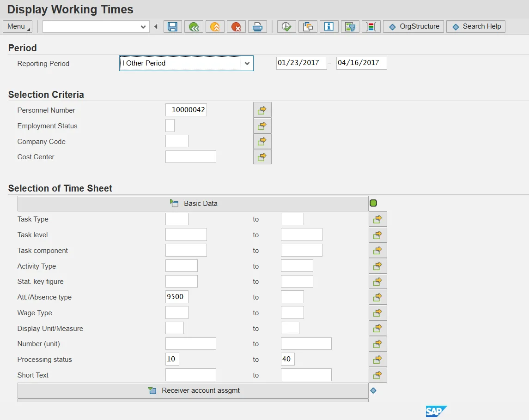Click Processing status from field 10
Viewport: 529px width, 420px height.
pos(172,360)
